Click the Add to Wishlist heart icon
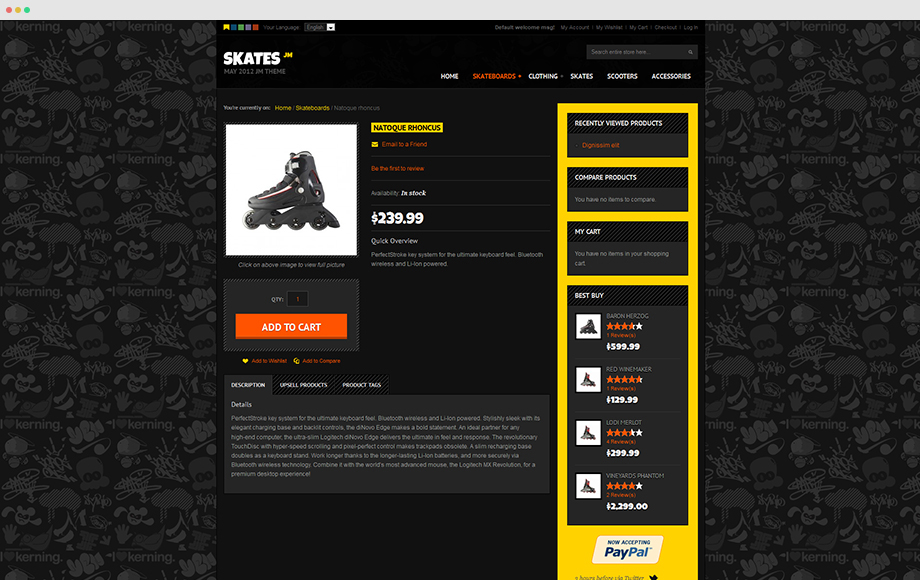This screenshot has width=920, height=580. point(245,361)
